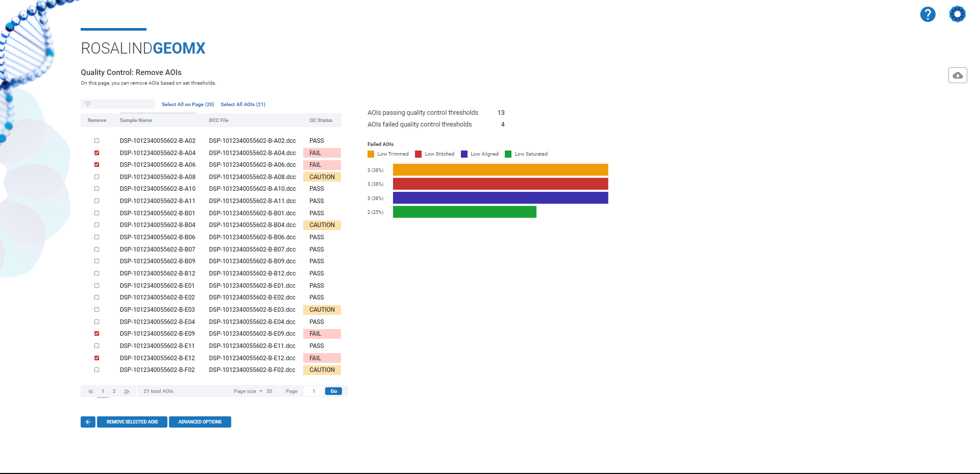The height and width of the screenshot is (474, 980).
Task: Click FAIL status for B-A04 row
Action: (x=322, y=153)
